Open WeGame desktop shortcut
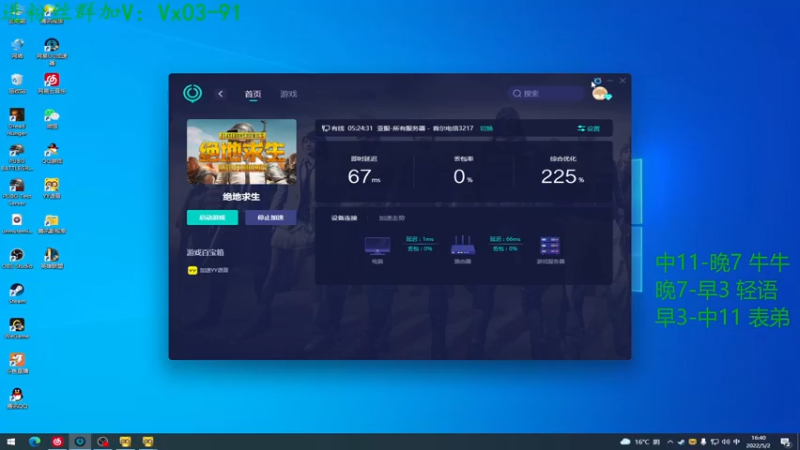Image resolution: width=800 pixels, height=450 pixels. 17,329
